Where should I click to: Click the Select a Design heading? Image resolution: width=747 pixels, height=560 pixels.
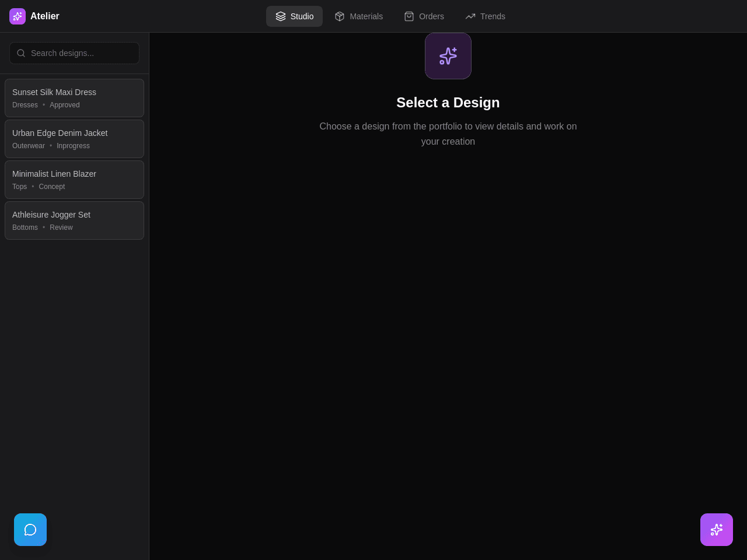(448, 103)
